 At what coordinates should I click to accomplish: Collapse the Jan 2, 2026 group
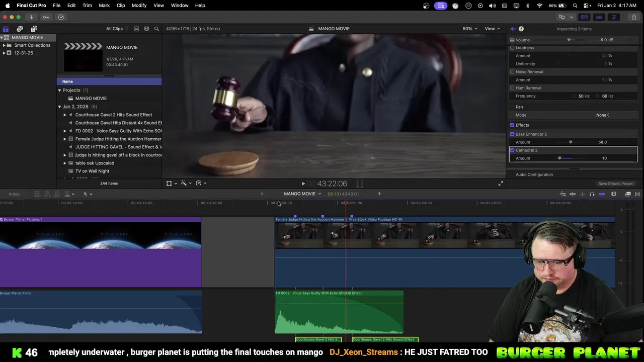tap(59, 107)
